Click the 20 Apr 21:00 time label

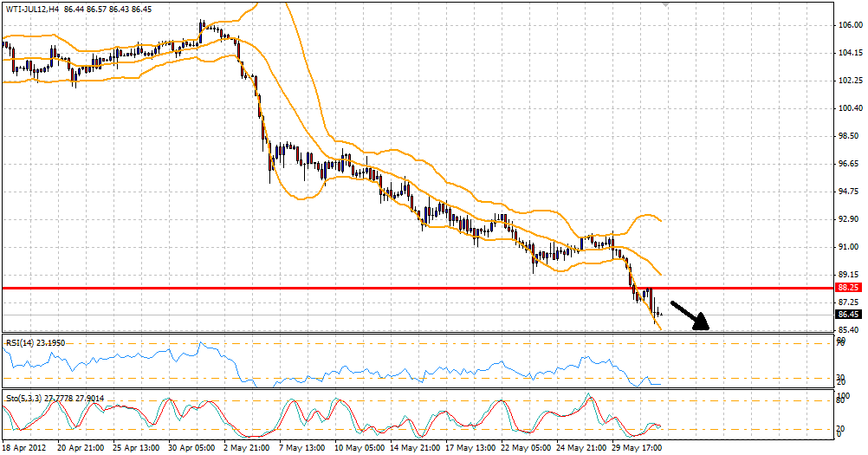(81, 447)
